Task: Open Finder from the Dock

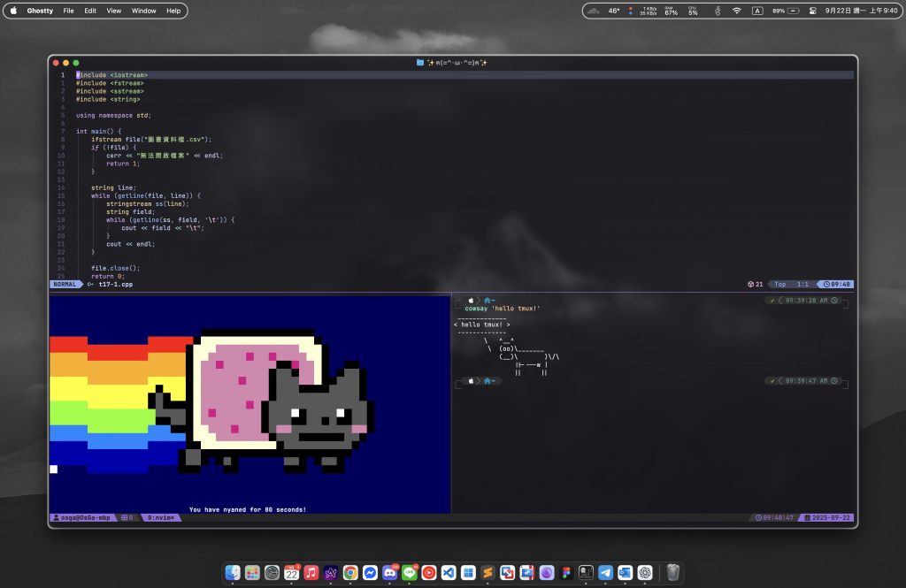Action: coord(233,572)
